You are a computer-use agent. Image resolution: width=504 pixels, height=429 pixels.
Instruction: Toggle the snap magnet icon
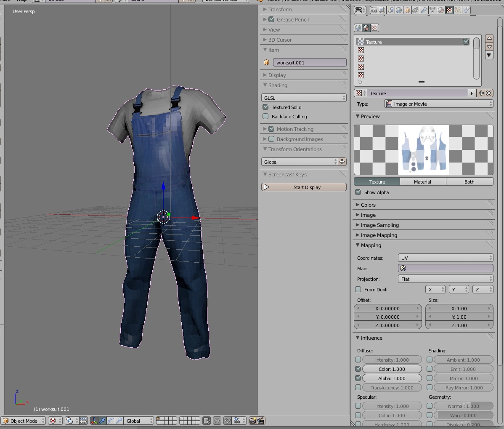pos(227,421)
